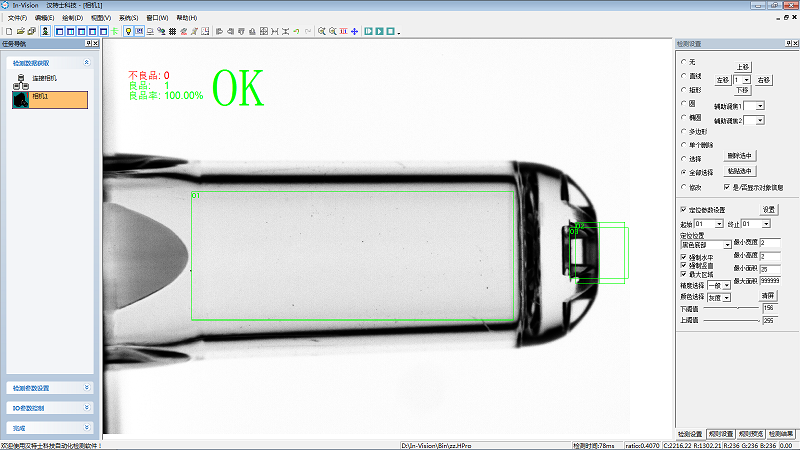Click the undo arrow toolbar icon
The height and width of the screenshot is (450, 800).
coord(297,31)
